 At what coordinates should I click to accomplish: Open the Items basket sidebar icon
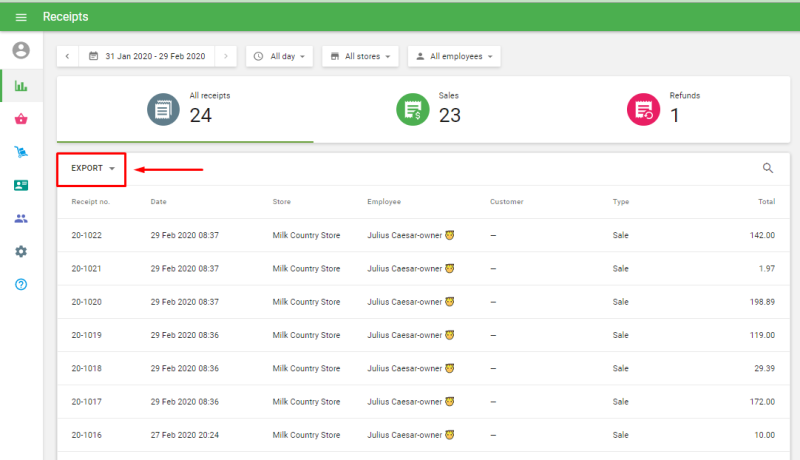pos(21,119)
